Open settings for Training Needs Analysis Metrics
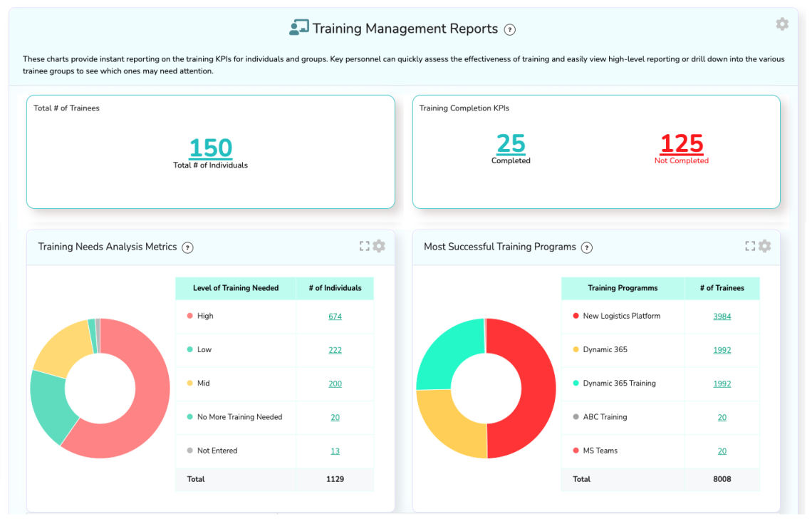This screenshot has height=524, width=812. click(x=378, y=246)
